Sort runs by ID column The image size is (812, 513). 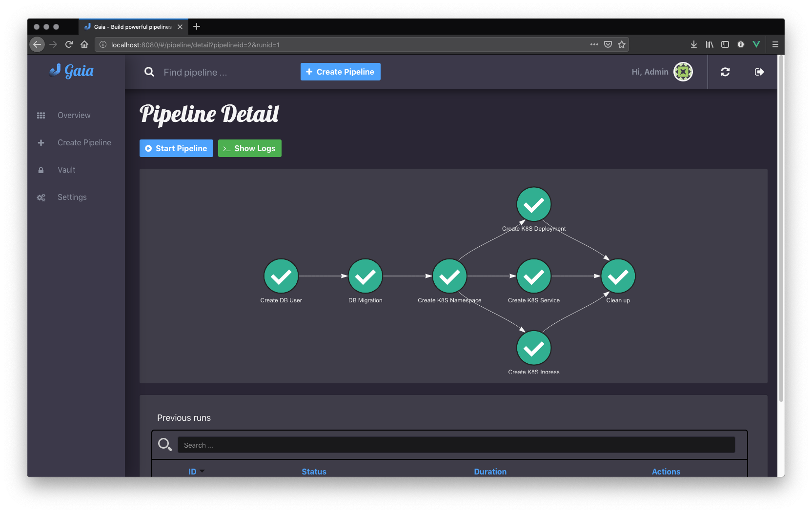(193, 472)
